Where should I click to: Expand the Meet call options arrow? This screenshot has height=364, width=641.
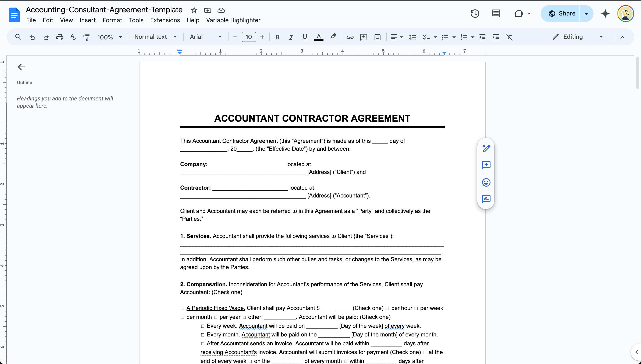(529, 14)
